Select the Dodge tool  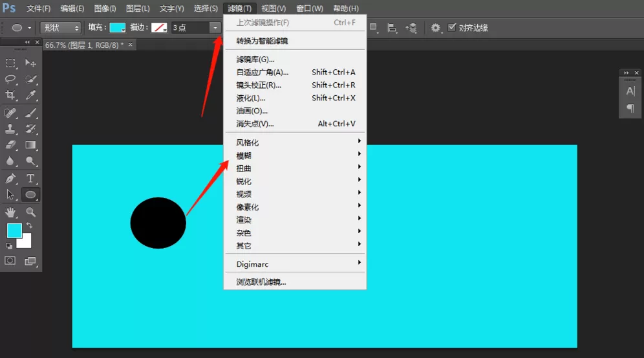[x=30, y=161]
